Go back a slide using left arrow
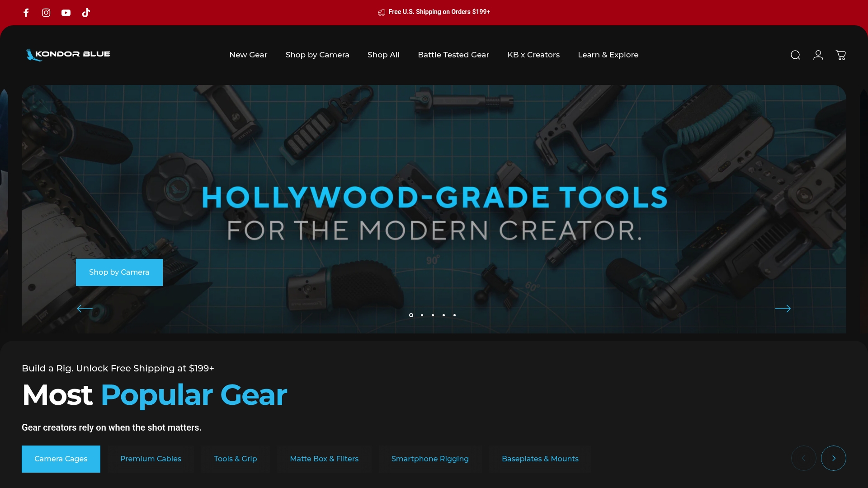This screenshot has width=868, height=488. [85, 309]
